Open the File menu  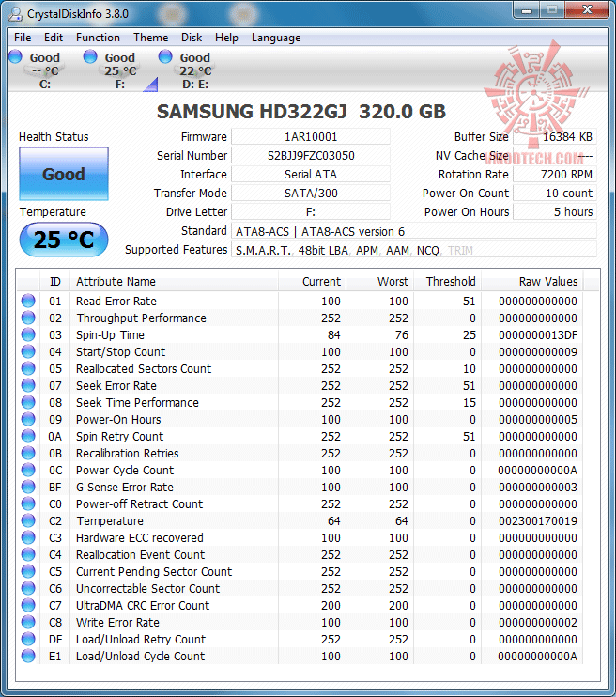(x=23, y=38)
